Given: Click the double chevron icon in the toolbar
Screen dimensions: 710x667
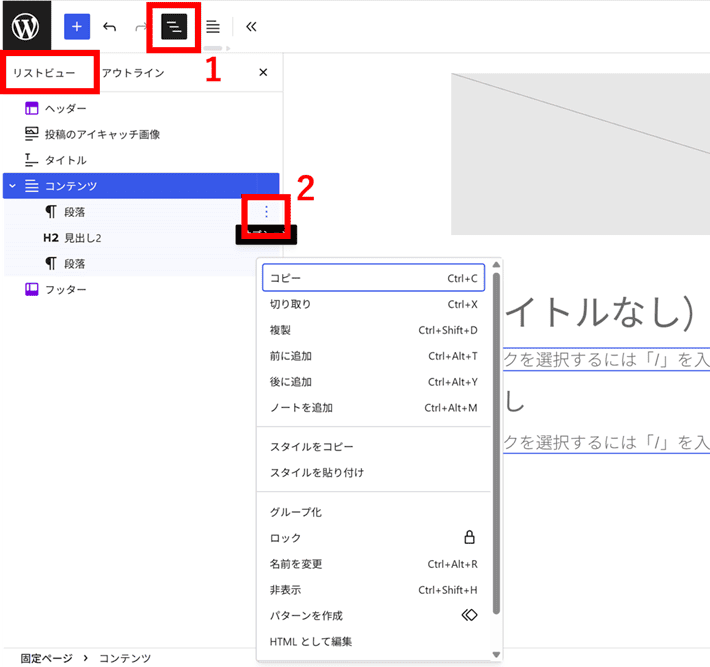Looking at the screenshot, I should 251,27.
